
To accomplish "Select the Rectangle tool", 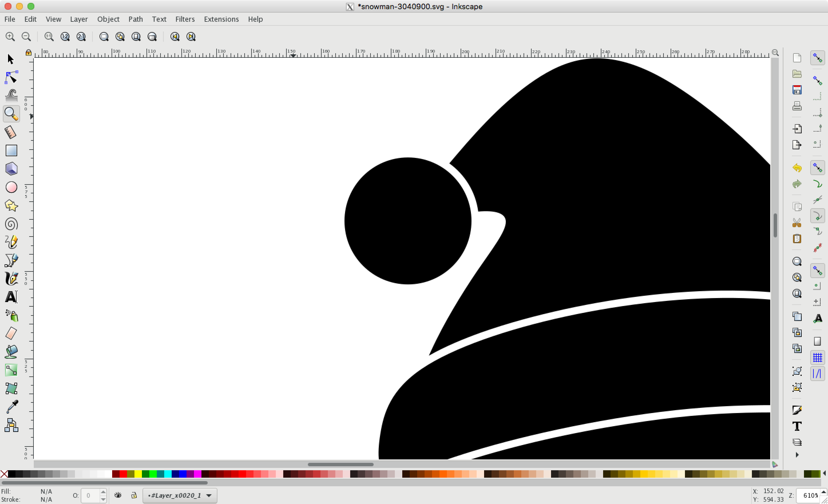I will pyautogui.click(x=11, y=150).
